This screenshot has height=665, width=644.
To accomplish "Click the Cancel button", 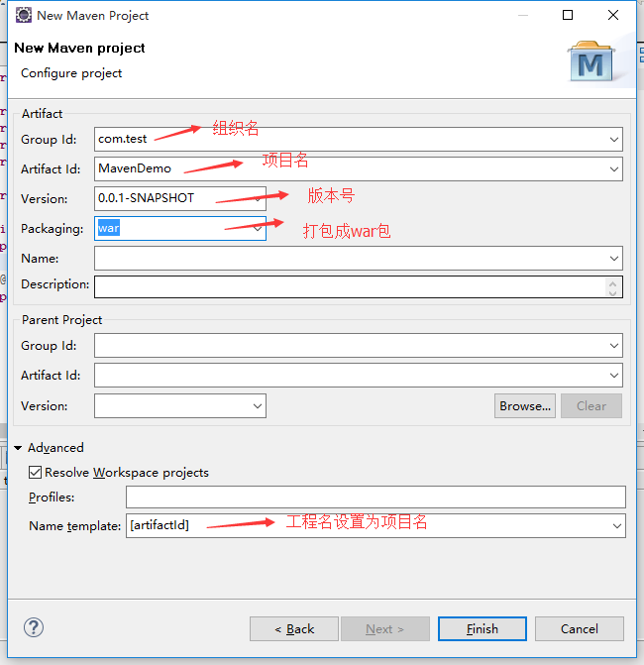I will 579,628.
